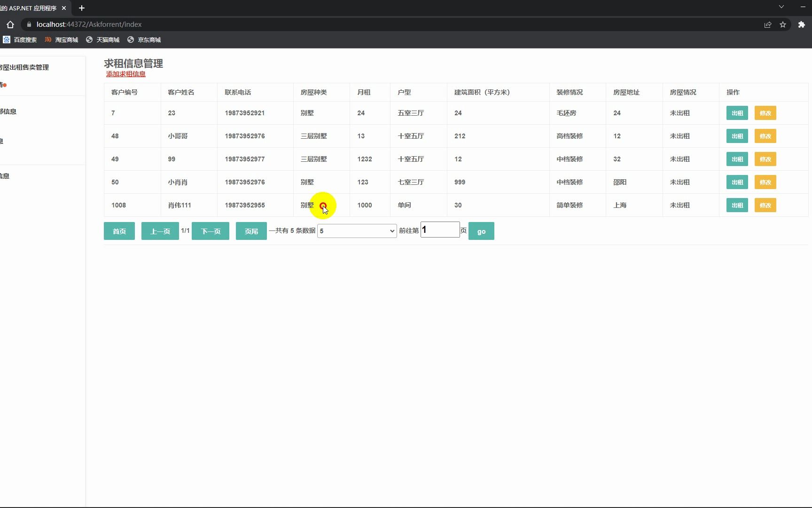This screenshot has height=508, width=812.
Task: Click the address bar URL
Action: [89, 24]
